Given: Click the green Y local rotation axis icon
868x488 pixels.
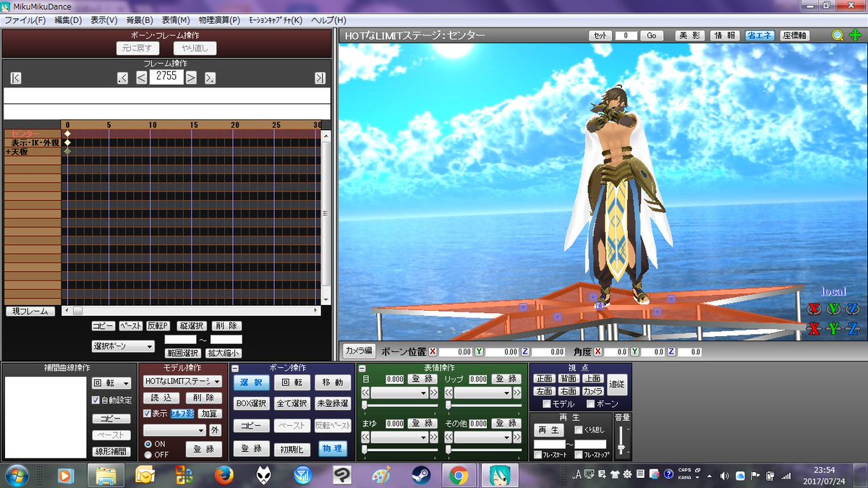Looking at the screenshot, I should 833,309.
